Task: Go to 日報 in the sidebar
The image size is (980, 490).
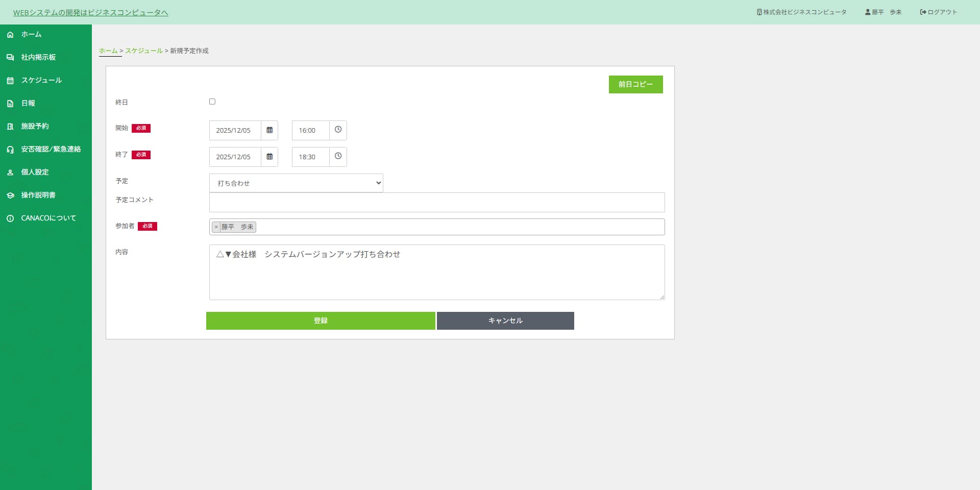Action: [x=28, y=103]
